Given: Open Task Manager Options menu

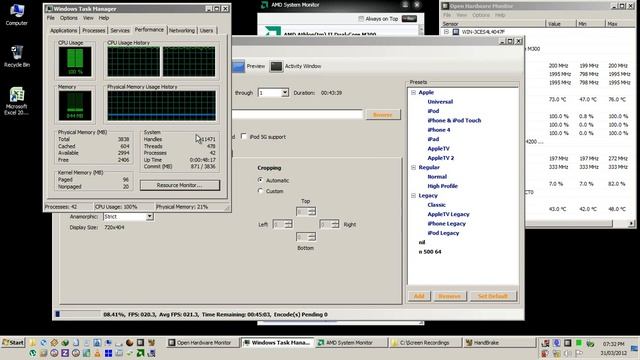Looking at the screenshot, I should 69,18.
